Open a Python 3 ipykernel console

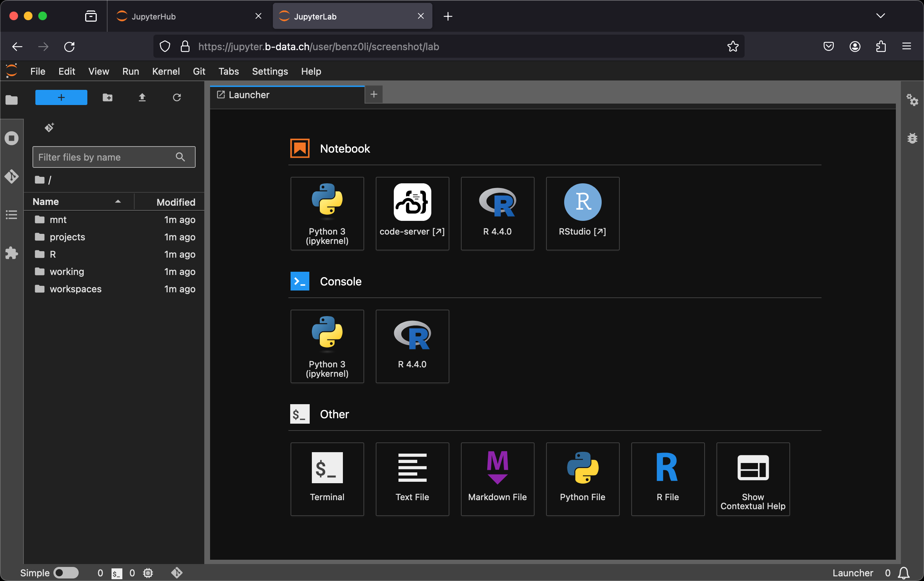[327, 346]
